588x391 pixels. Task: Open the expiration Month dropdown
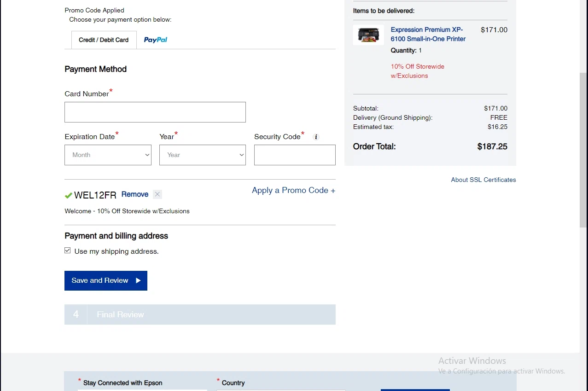(108, 155)
